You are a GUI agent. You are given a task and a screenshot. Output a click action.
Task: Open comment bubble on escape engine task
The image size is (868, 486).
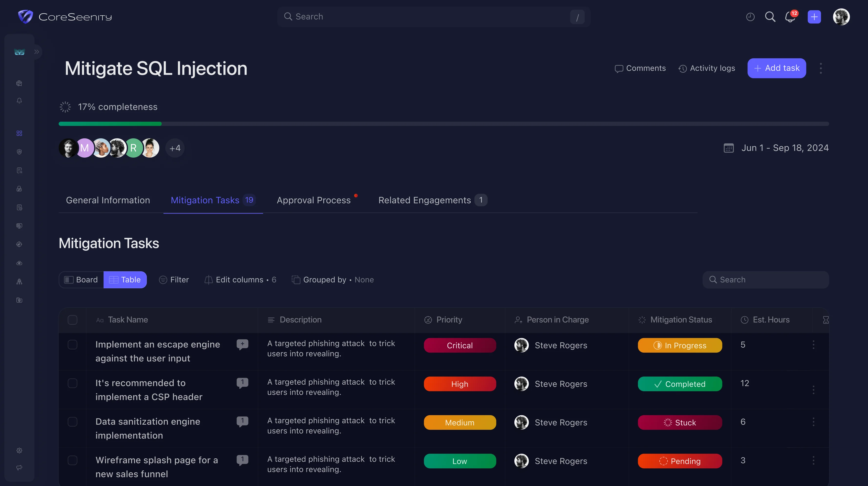pyautogui.click(x=242, y=345)
